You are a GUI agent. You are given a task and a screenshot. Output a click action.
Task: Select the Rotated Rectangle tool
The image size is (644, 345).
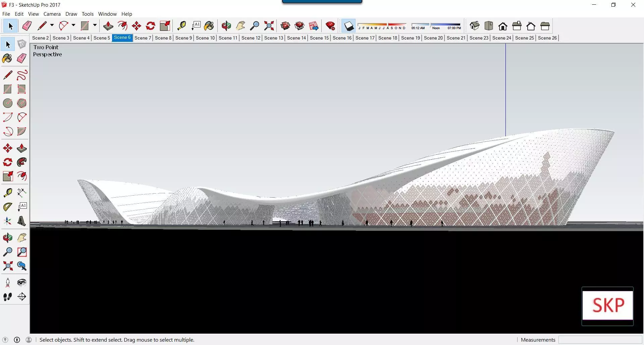point(22,89)
